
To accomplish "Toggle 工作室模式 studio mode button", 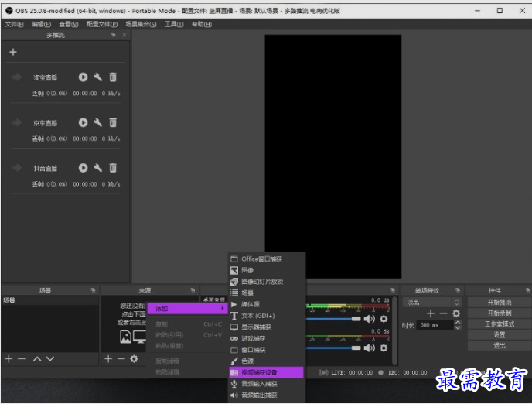I will 499,324.
